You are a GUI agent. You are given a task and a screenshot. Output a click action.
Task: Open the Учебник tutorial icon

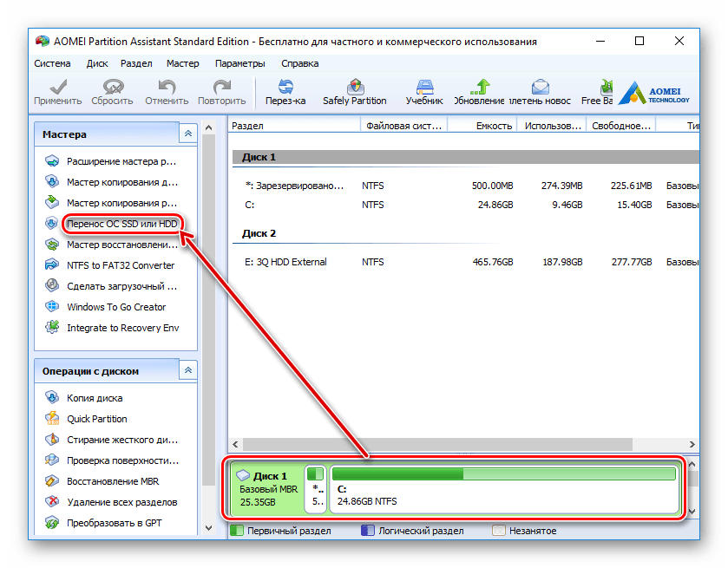[424, 87]
